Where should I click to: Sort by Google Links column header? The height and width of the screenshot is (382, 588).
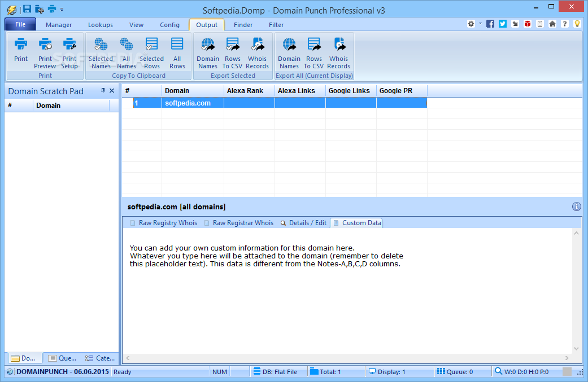(x=351, y=91)
